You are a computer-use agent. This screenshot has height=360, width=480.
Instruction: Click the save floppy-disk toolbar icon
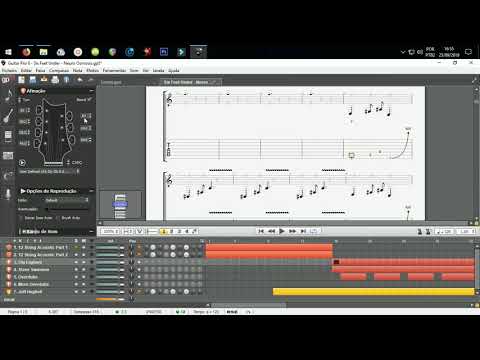point(33,80)
